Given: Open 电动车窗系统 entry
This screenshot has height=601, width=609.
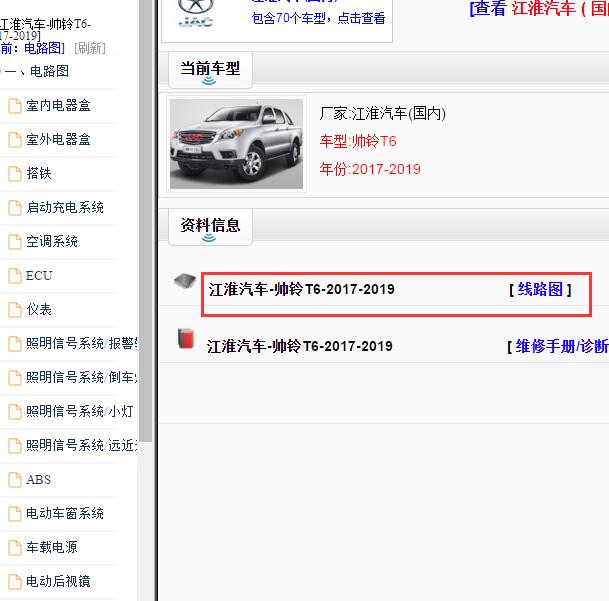Looking at the screenshot, I should click(x=65, y=514).
